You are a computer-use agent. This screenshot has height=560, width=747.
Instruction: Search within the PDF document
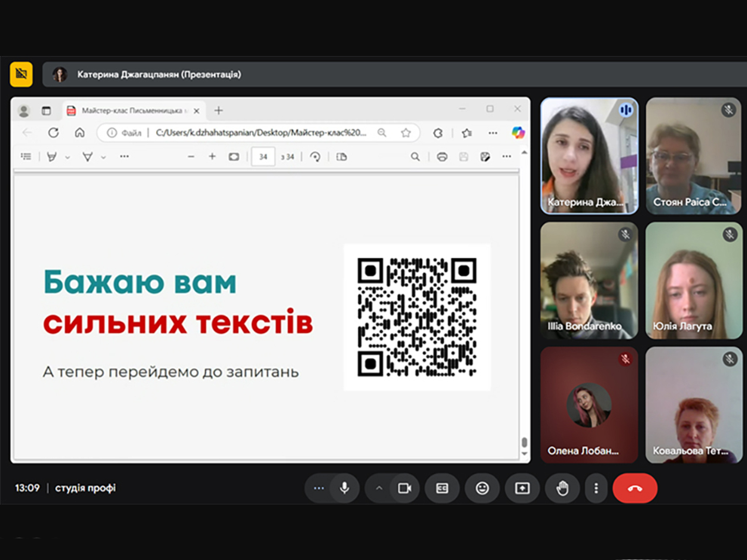pyautogui.click(x=415, y=157)
